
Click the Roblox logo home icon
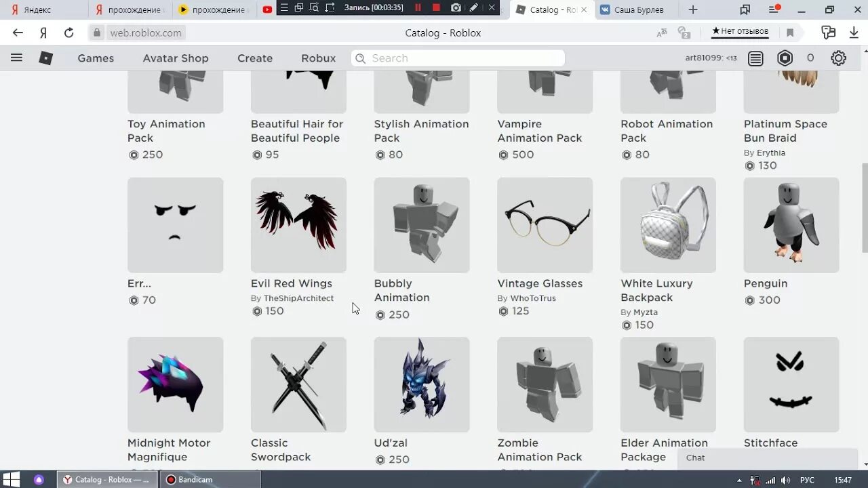point(45,58)
